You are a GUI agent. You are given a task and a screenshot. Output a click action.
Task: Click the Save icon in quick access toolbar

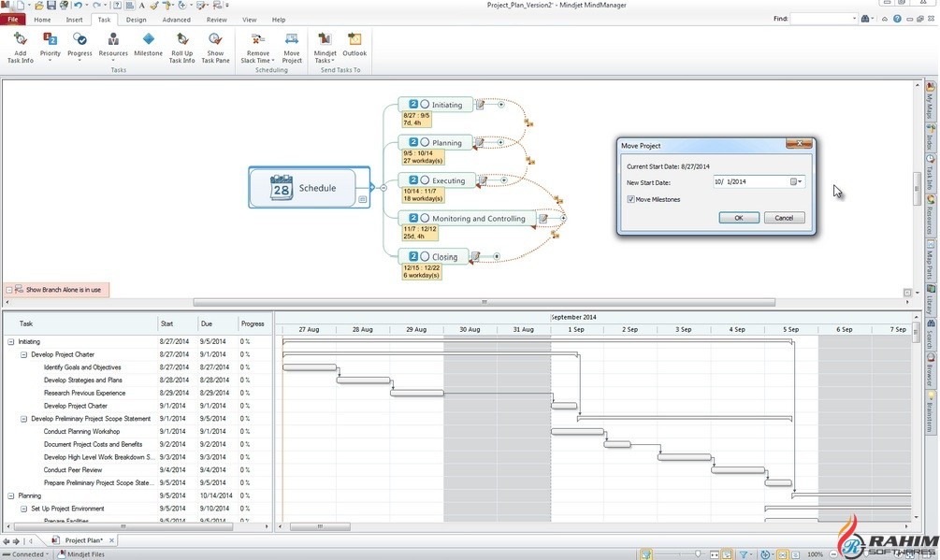click(51, 6)
